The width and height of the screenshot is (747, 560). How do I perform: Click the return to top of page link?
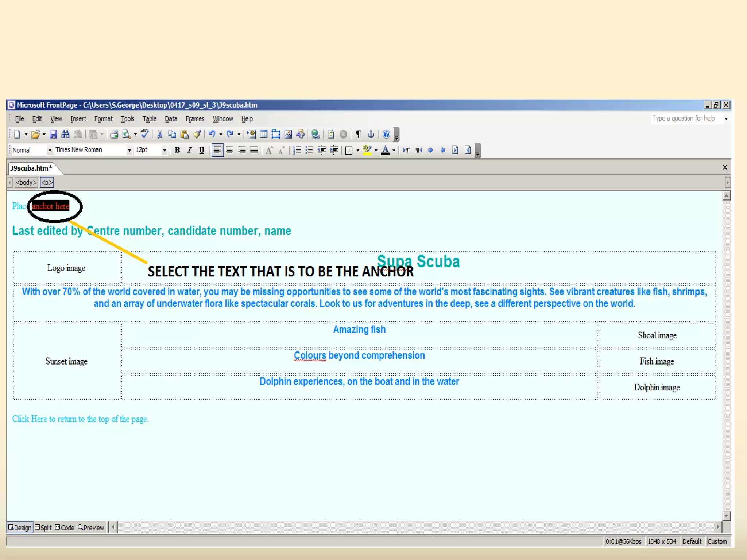point(80,419)
